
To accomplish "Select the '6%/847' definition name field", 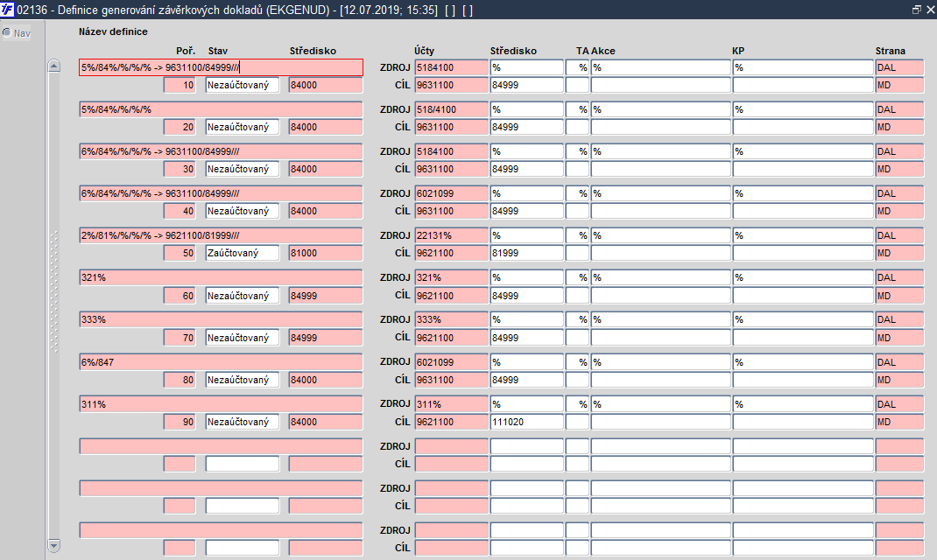I will (x=221, y=361).
